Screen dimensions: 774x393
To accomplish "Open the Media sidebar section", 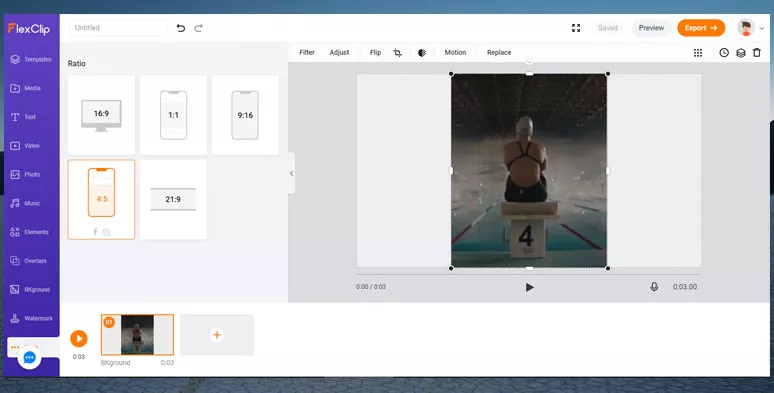I will coord(25,88).
